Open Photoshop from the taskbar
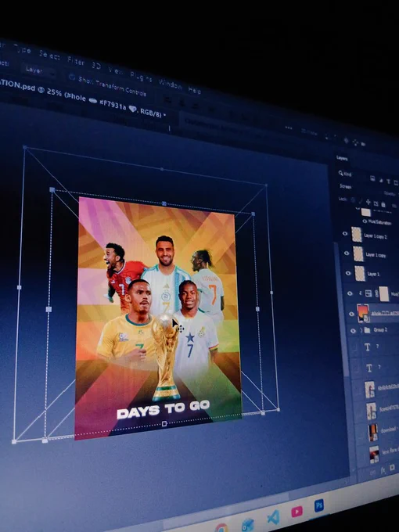399x532 pixels. (318, 505)
